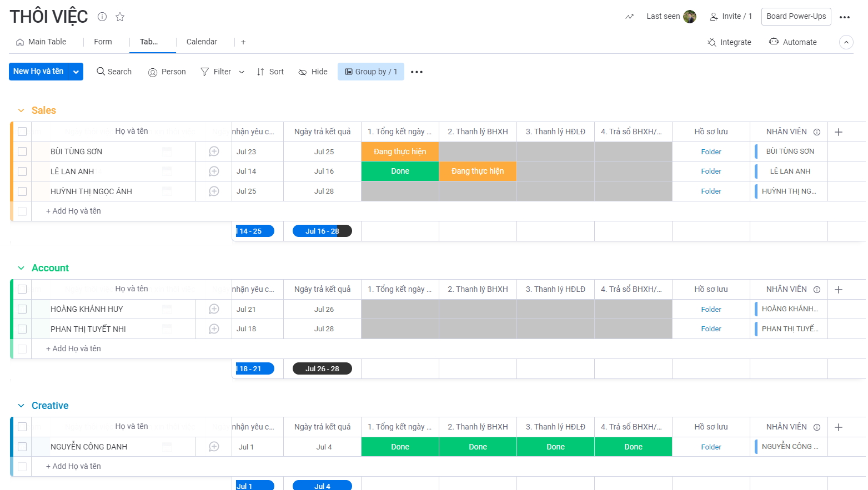Click the star icon to favorite the board
This screenshot has height=490, width=868.
point(120,17)
